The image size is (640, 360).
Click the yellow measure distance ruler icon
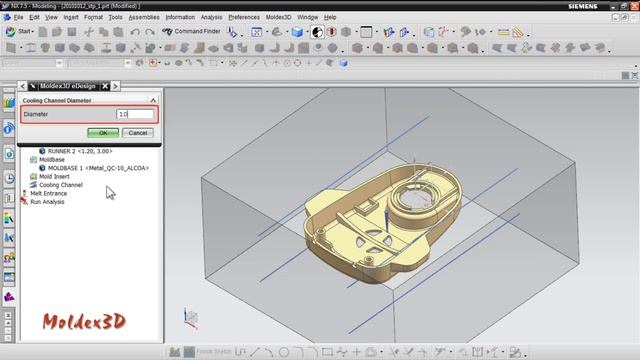[x=503, y=32]
